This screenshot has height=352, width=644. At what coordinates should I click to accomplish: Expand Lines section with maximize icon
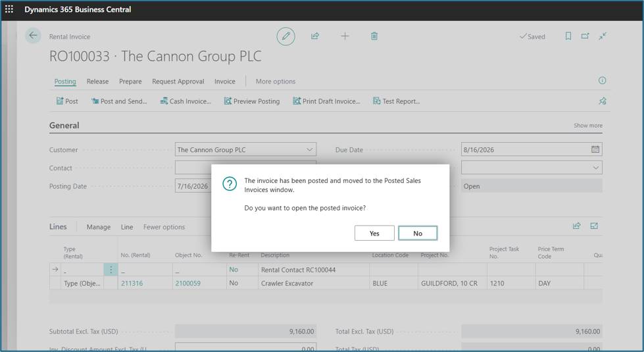pos(594,226)
